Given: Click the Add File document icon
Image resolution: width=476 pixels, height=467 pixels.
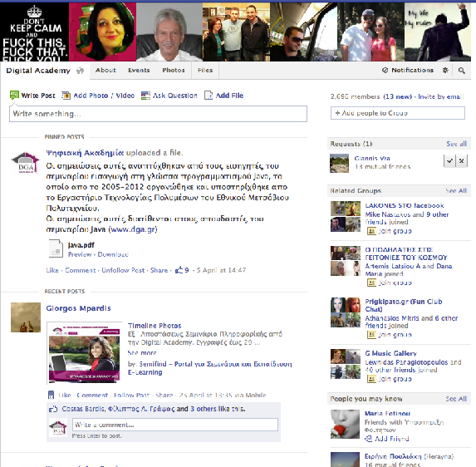Looking at the screenshot, I should coord(209,96).
